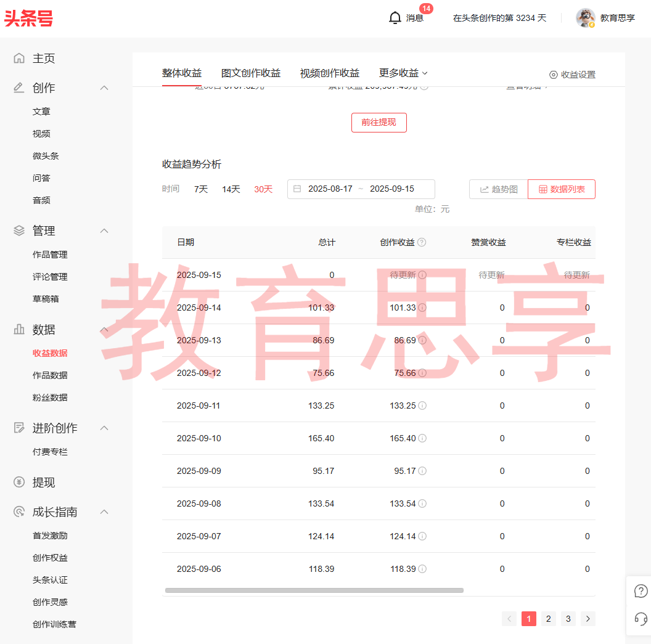Screen dimensions: 651x644
Task: Click info icon beside 创作收益 header
Action: tap(422, 242)
